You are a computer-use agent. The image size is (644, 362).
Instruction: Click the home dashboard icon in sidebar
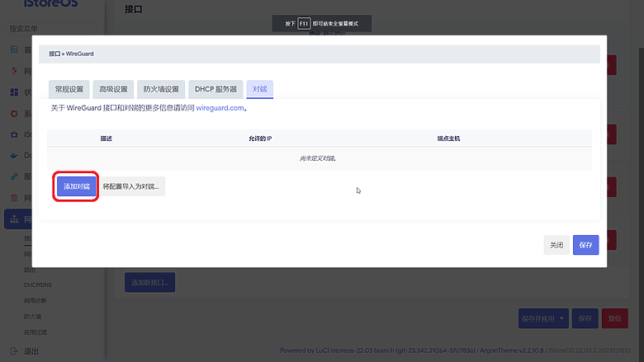tap(14, 49)
